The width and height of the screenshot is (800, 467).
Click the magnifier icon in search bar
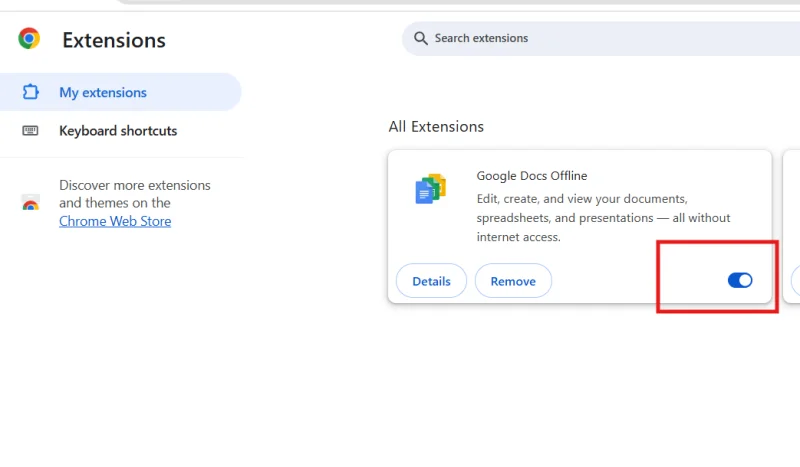point(420,38)
